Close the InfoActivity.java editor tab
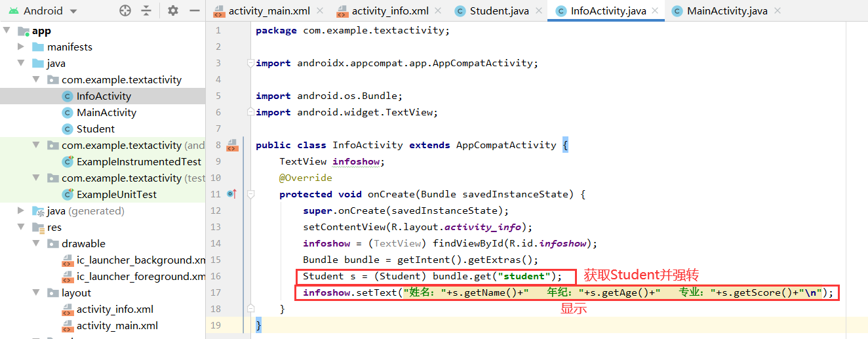Screen dimensions: 868x339 click(x=656, y=10)
